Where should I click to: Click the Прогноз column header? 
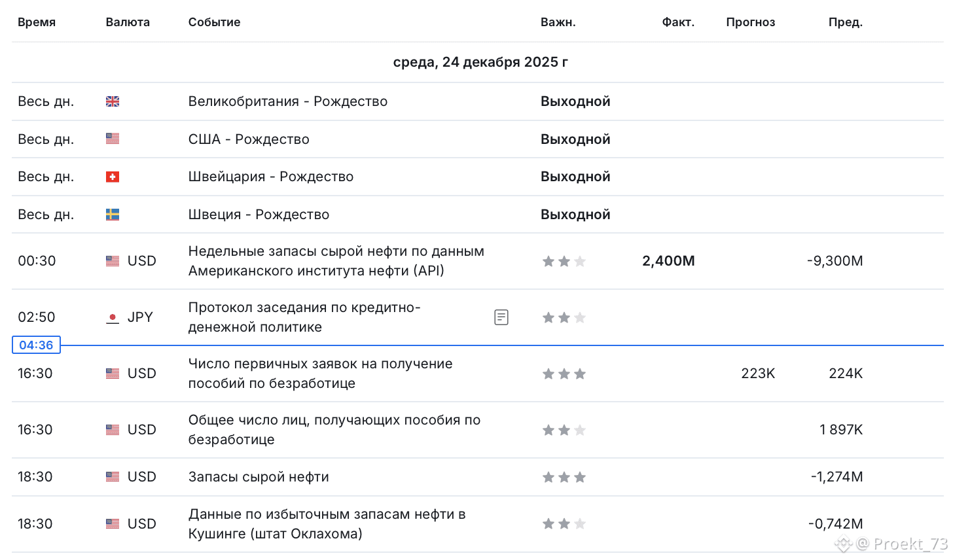(x=751, y=22)
